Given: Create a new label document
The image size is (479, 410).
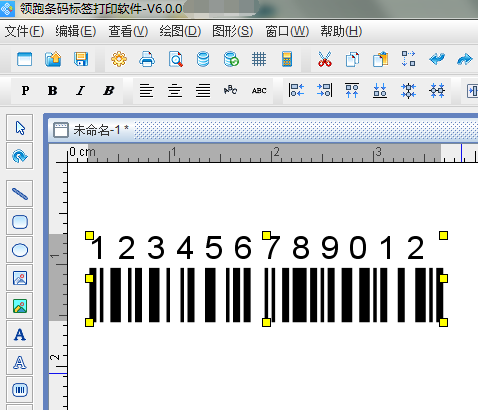Looking at the screenshot, I should click(24, 60).
